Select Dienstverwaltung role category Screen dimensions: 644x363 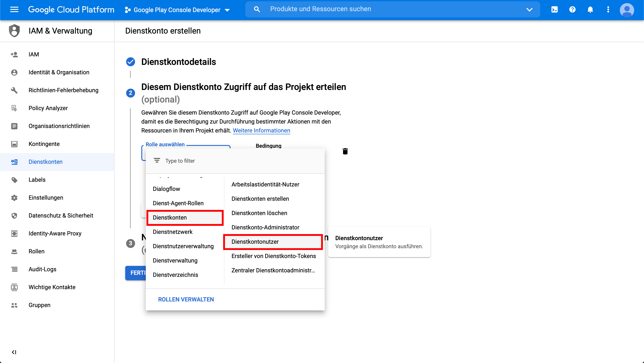point(185,261)
